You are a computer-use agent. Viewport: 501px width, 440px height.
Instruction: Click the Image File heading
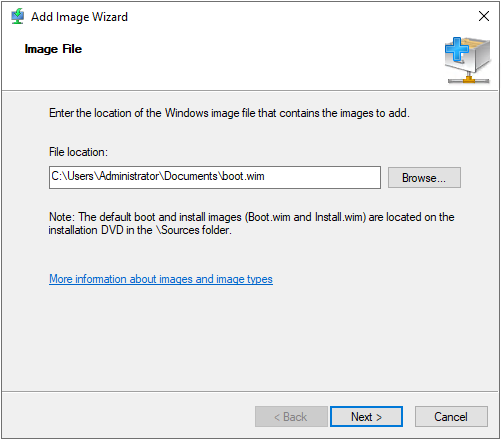point(53,49)
